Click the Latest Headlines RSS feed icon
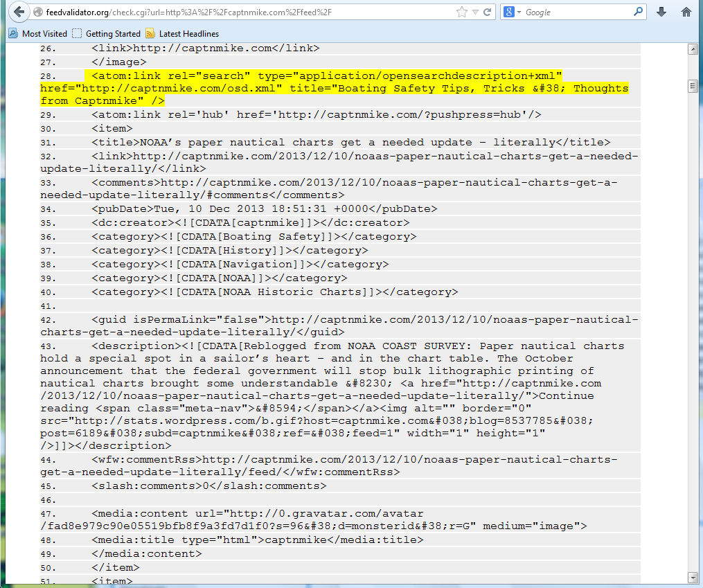Image resolution: width=703 pixels, height=588 pixels. [150, 33]
